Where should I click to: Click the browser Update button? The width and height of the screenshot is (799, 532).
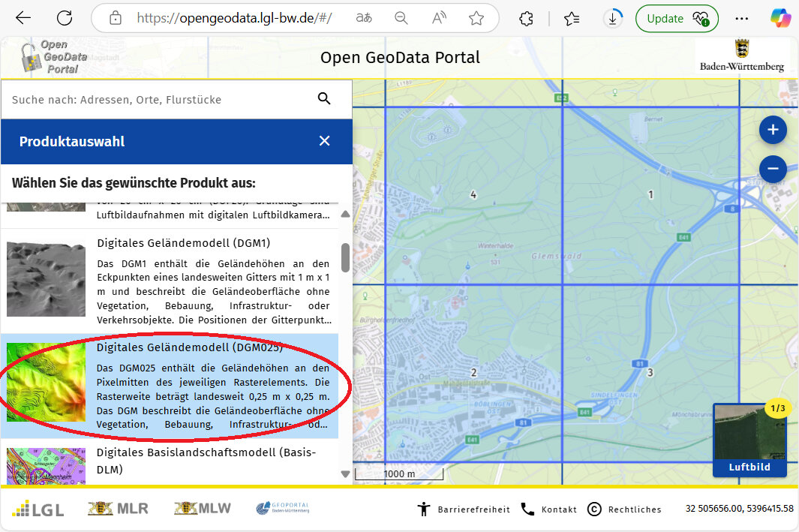coord(676,18)
